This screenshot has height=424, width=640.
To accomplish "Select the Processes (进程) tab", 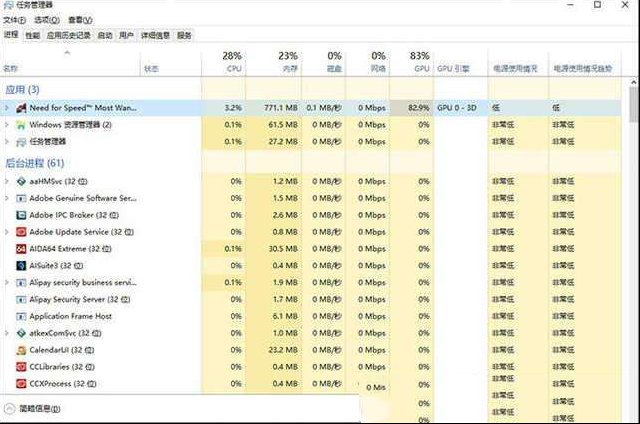I will point(11,35).
